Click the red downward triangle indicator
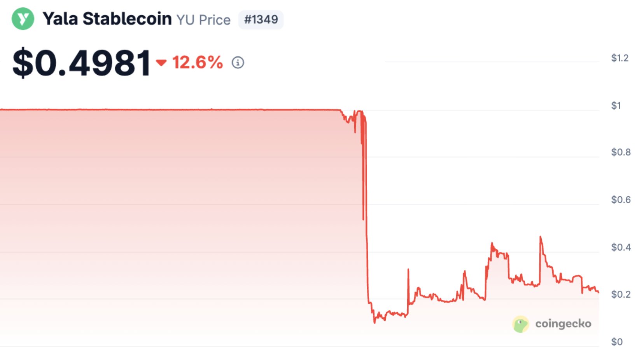Viewport: 644px width, 358px height. tap(161, 62)
